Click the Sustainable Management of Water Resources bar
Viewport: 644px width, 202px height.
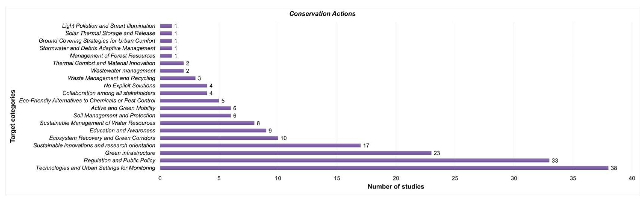[207, 123]
